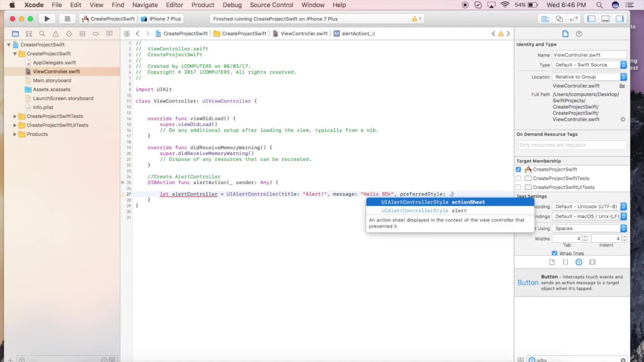The width and height of the screenshot is (644, 362).
Task: Show the version editor
Action: click(574, 19)
